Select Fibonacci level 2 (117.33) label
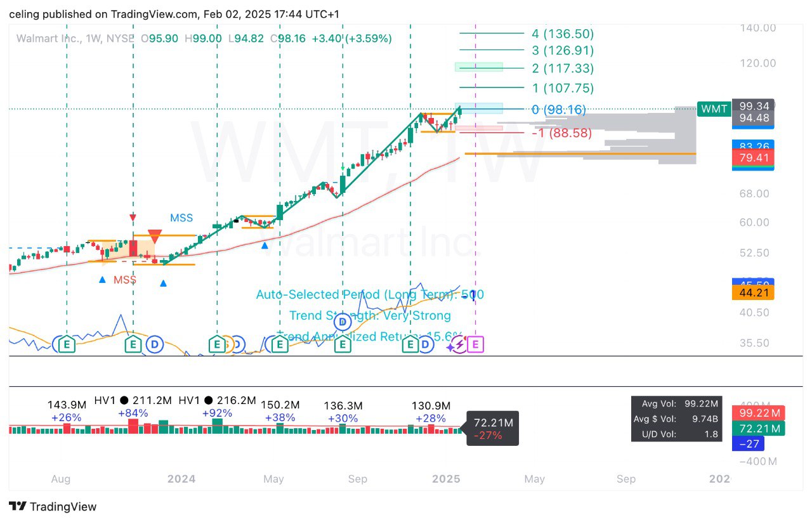The image size is (812, 522). [x=554, y=69]
